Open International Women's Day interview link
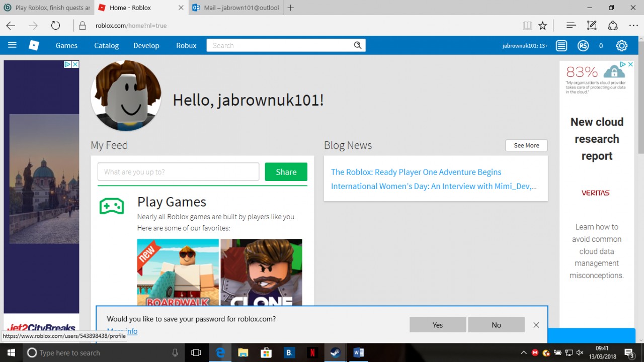The height and width of the screenshot is (362, 644). (x=434, y=186)
